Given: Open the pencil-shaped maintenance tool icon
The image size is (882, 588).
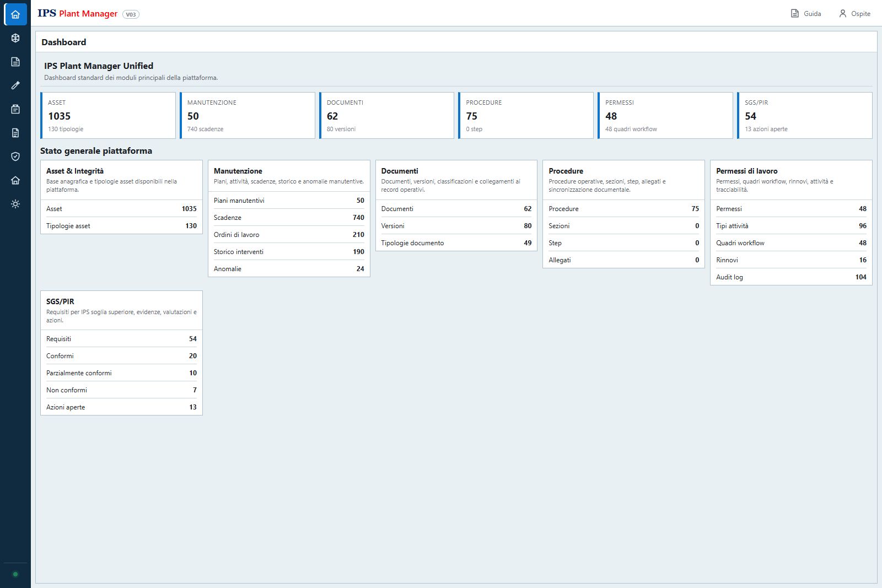Looking at the screenshot, I should coord(15,85).
